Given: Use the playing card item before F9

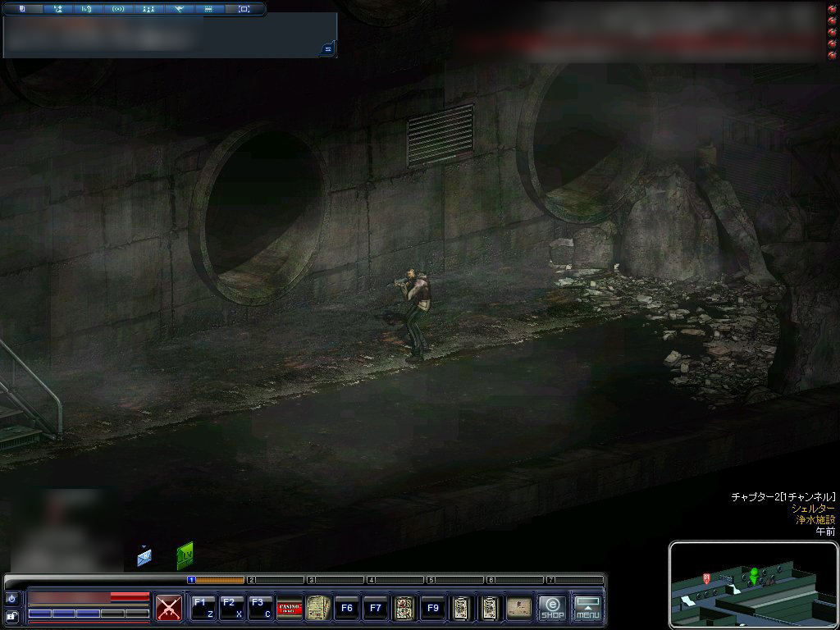Looking at the screenshot, I should coord(404,608).
